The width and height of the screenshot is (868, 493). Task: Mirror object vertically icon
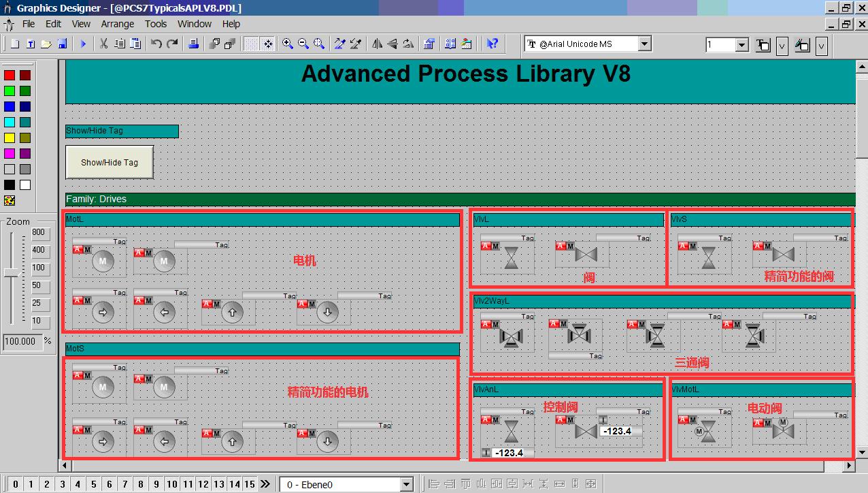coord(393,44)
